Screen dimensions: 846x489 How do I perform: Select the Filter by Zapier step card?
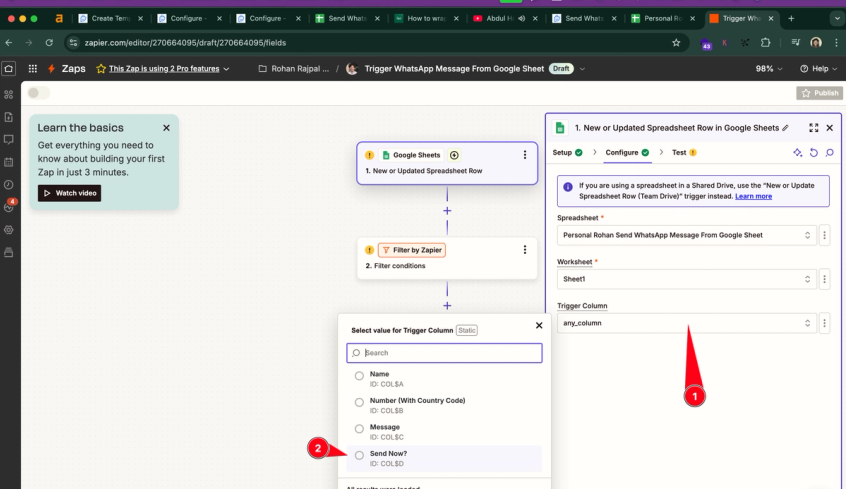tap(447, 258)
